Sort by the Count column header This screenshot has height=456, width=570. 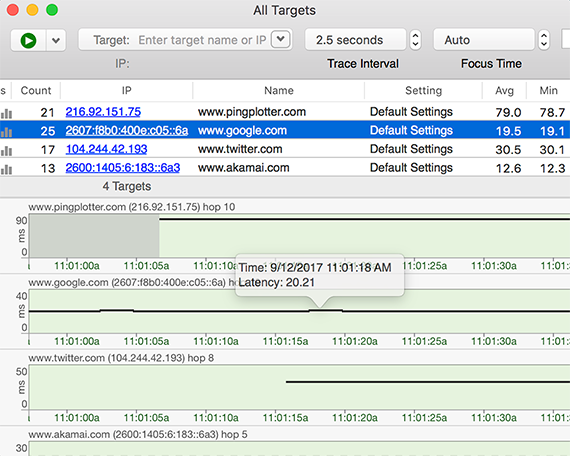click(36, 90)
